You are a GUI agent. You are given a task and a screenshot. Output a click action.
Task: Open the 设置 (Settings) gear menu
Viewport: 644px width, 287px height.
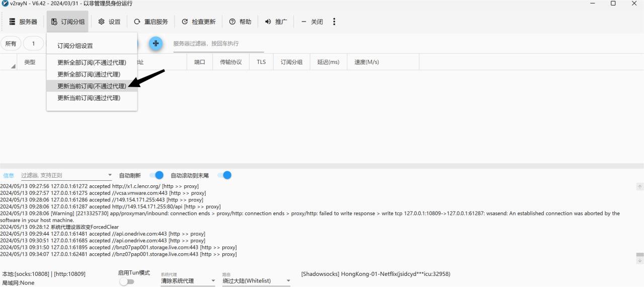coord(101,22)
